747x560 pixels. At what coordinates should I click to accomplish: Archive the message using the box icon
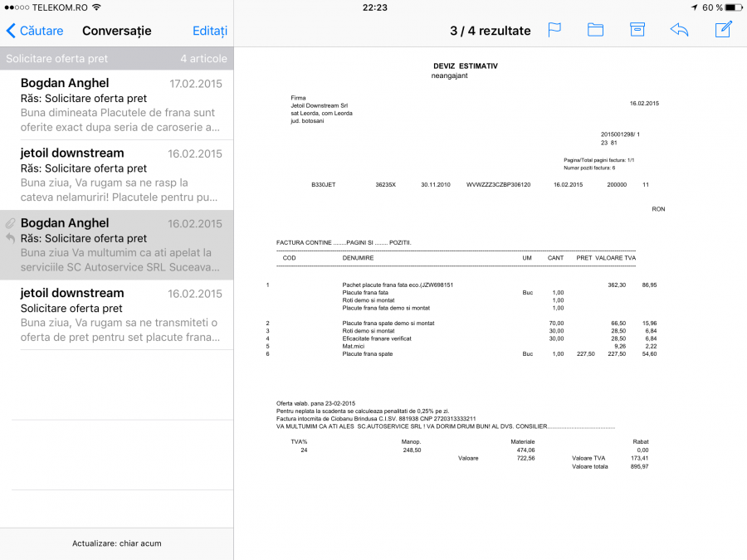point(637,30)
